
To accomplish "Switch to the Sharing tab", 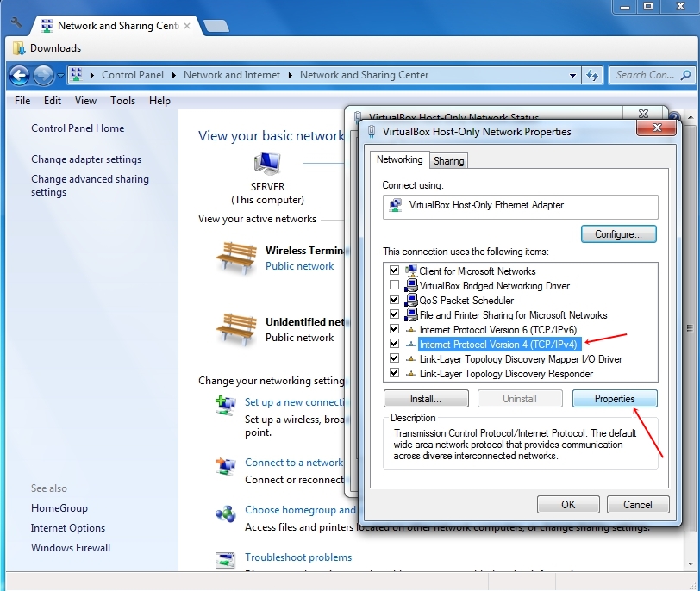I will 448,161.
